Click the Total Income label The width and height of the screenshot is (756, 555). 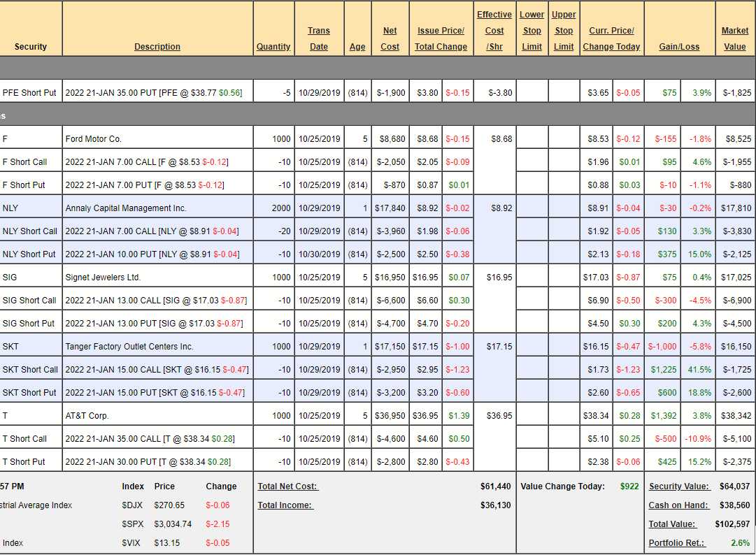285,505
